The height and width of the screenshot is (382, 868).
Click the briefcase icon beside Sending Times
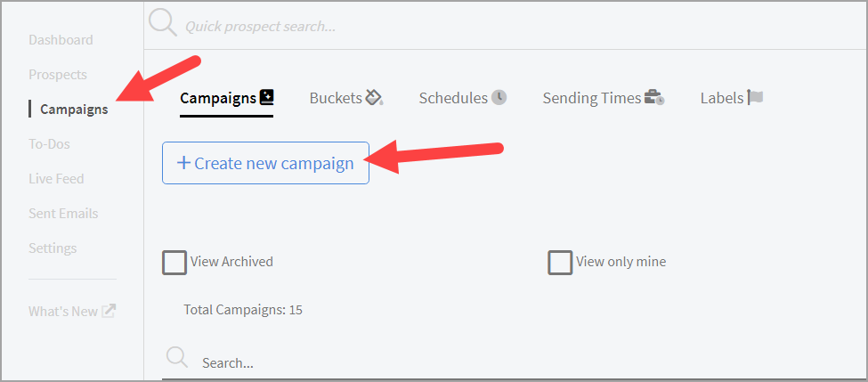coord(654,97)
